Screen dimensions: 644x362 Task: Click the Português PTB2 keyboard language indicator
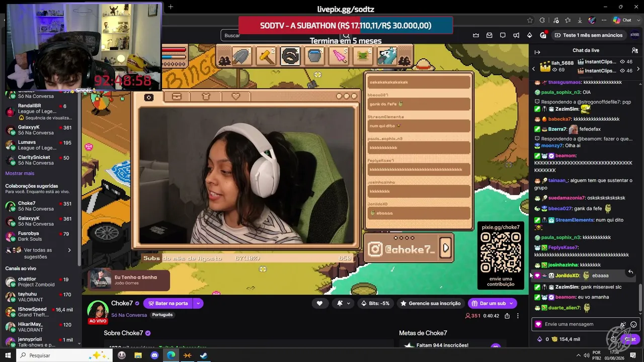pos(597,355)
